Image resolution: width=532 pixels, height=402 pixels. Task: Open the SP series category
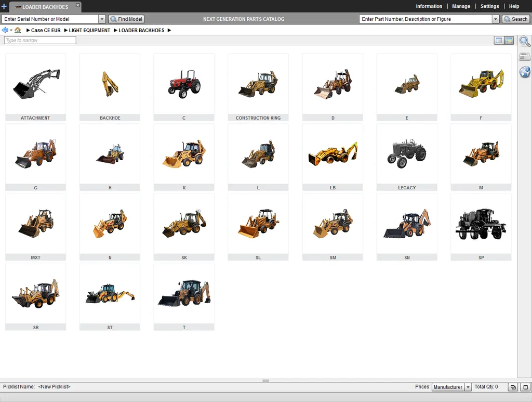[x=481, y=227]
